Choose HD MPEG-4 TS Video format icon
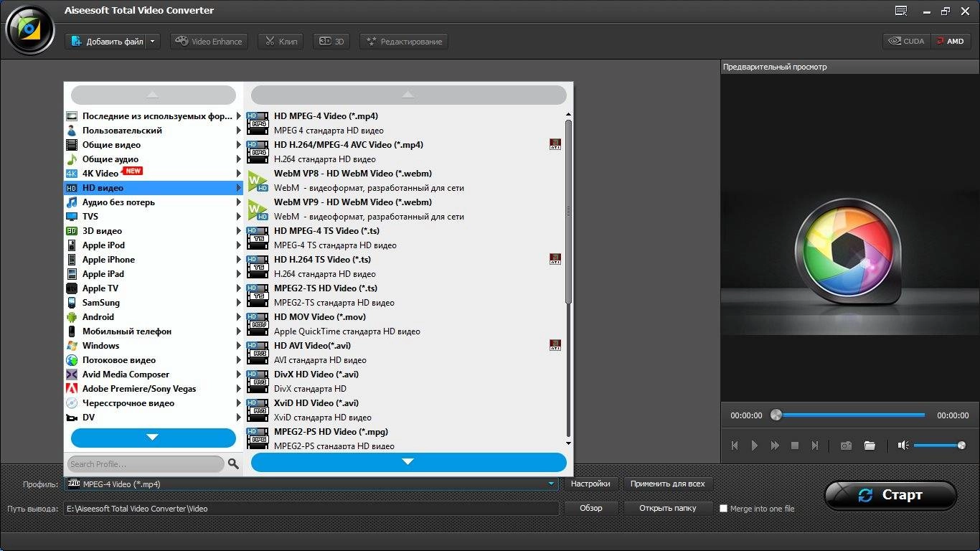 coord(258,238)
